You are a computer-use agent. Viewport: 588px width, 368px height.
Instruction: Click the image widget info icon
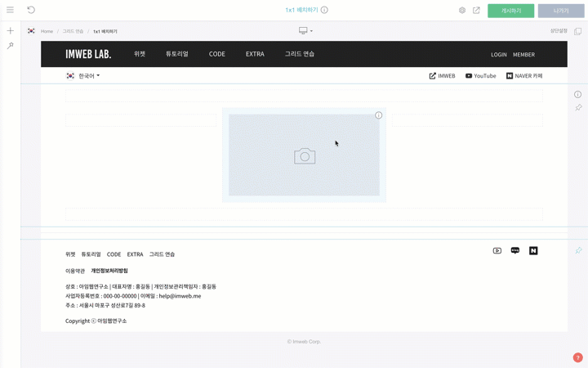click(379, 115)
